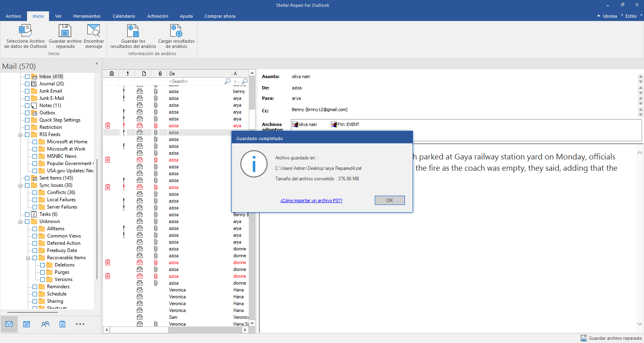Screen dimensions: 644x343
Task: Collapse the RSS Feeds tree node
Action: (x=20, y=135)
